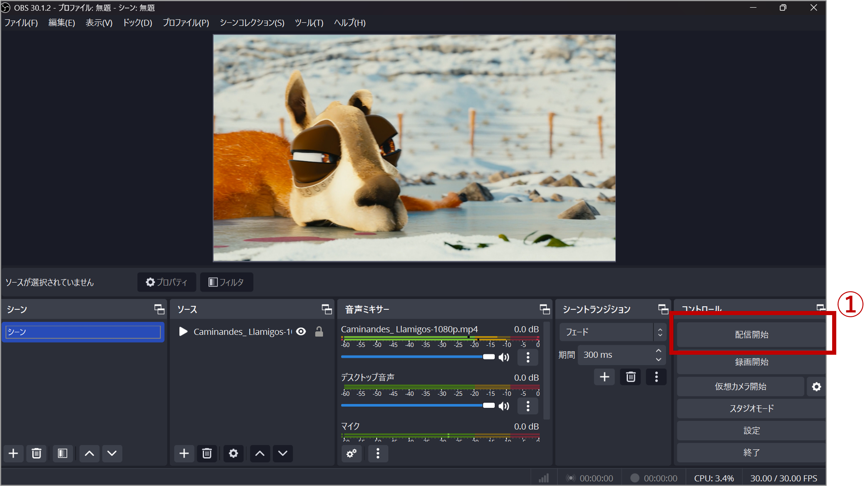The image size is (868, 486).
Task: Click CPU: 3.4% status text
Action: [x=714, y=478]
